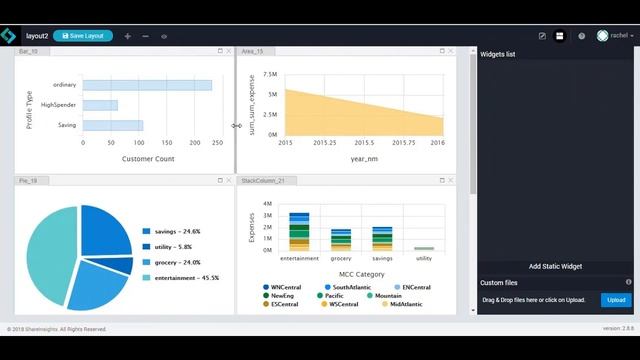The width and height of the screenshot is (640, 360).
Task: Toggle Mountain legend item
Action: click(x=384, y=296)
